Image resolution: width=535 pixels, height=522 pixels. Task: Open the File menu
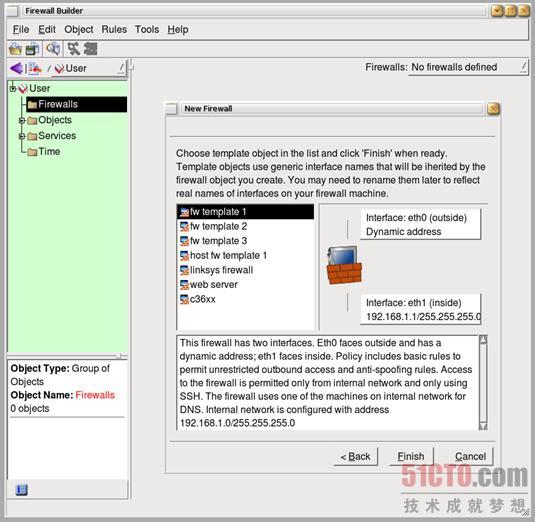point(21,30)
